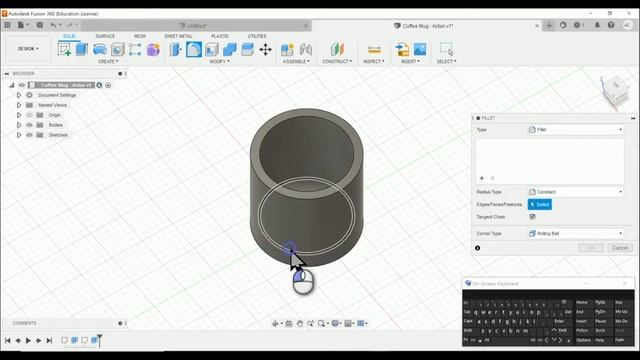The image size is (640, 360).
Task: Click the New Component icon
Action: point(287,49)
